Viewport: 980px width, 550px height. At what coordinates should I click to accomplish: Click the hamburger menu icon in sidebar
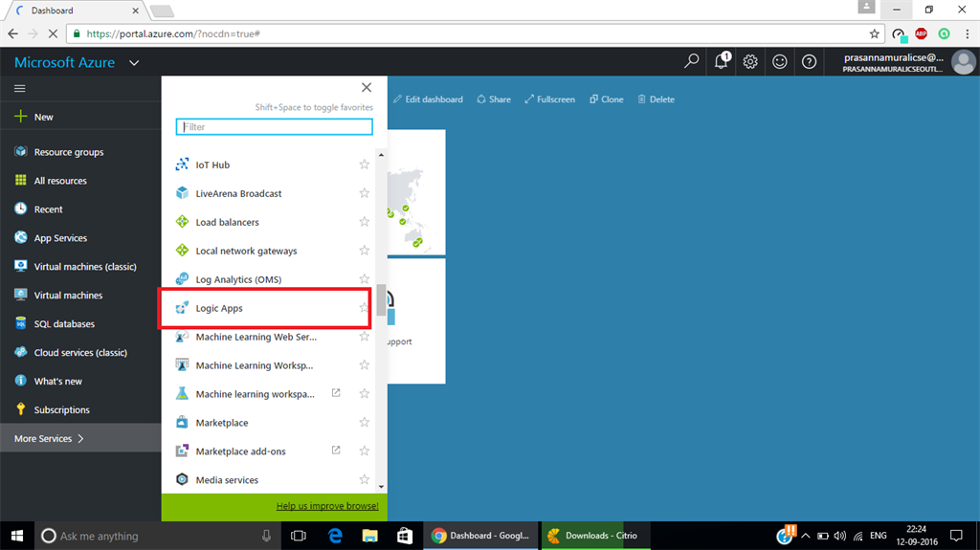pos(20,88)
